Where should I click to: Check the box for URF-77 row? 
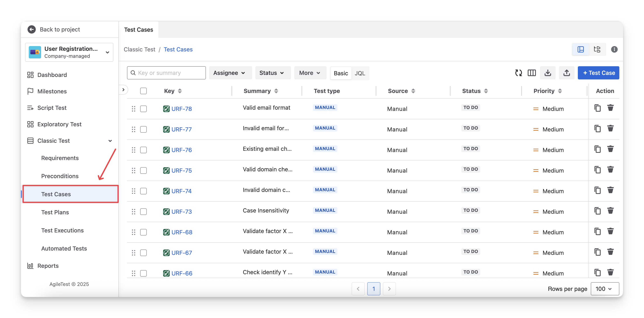pyautogui.click(x=143, y=129)
